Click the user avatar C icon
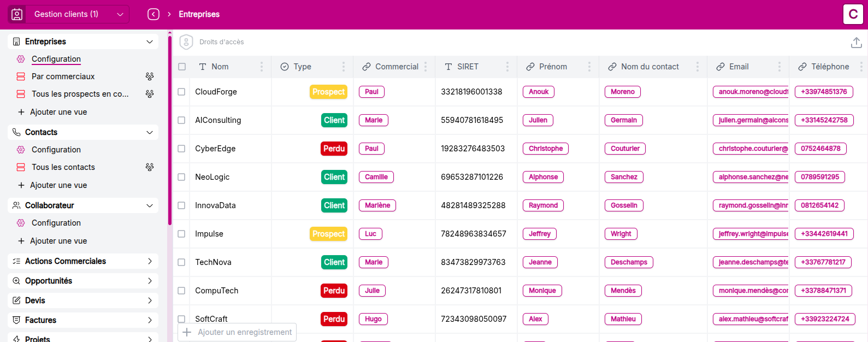Screen dimensions: 868x342 coord(853,14)
